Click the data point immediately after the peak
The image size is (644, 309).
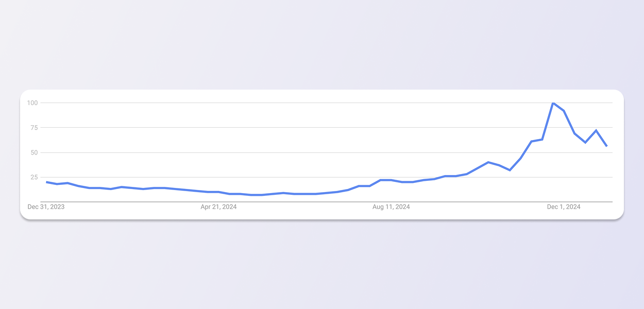click(x=564, y=111)
